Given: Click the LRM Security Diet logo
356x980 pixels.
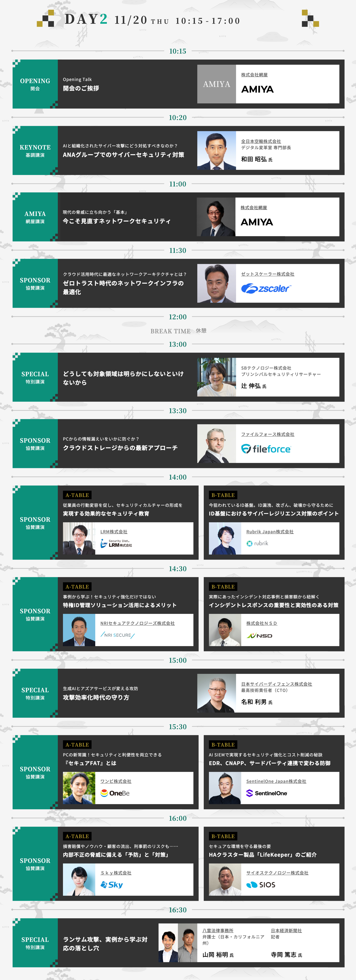Looking at the screenshot, I should [x=116, y=543].
